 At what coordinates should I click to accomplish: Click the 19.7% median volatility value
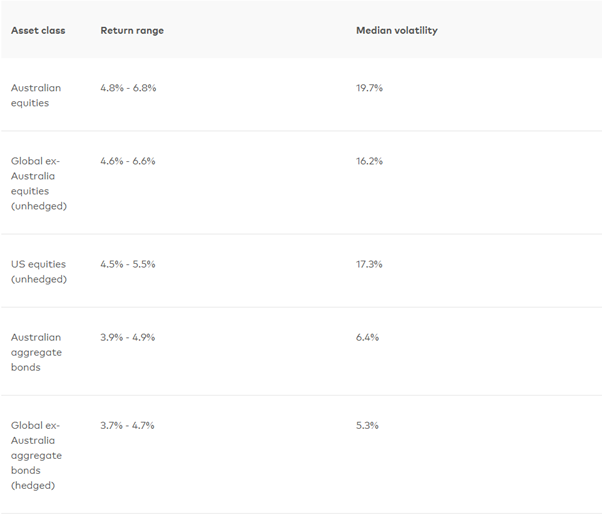click(369, 88)
